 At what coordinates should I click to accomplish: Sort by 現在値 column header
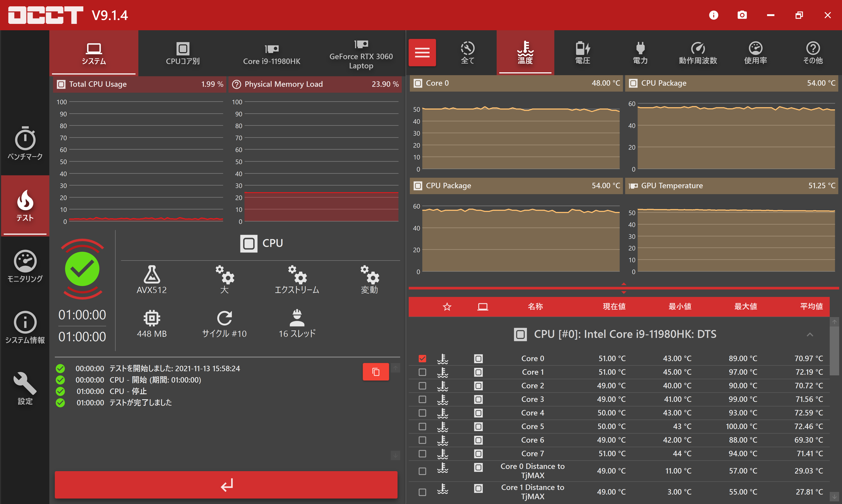614,307
